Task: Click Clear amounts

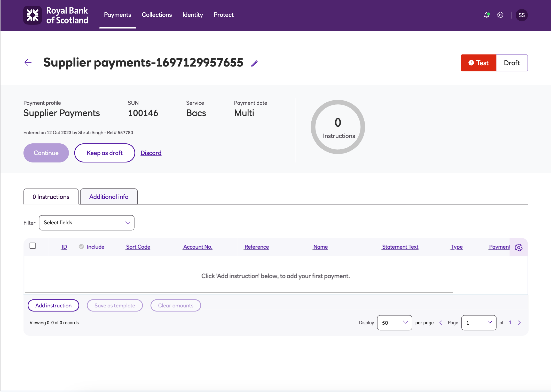Action: click(x=176, y=306)
